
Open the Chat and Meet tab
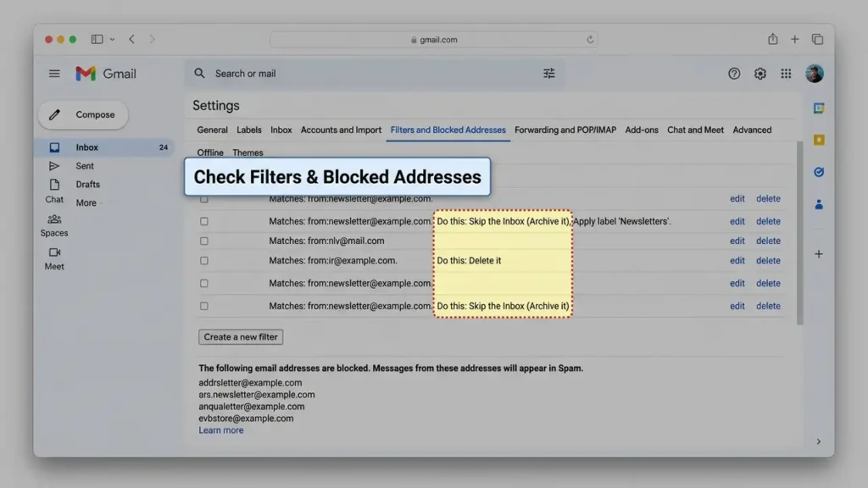point(695,130)
